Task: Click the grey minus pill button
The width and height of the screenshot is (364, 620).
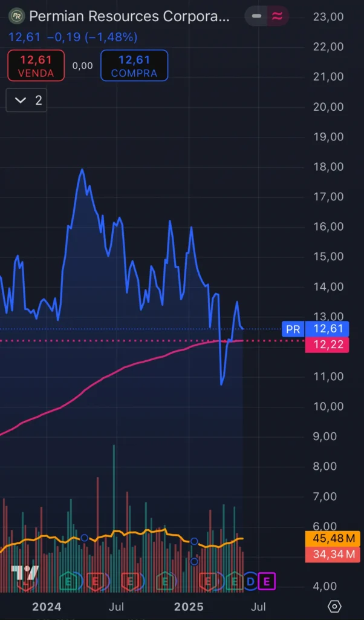Action: [256, 16]
